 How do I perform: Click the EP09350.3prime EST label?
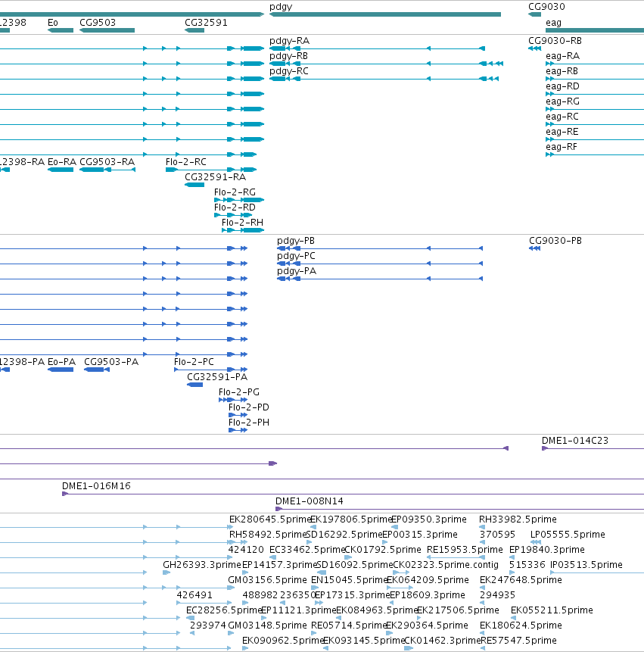429,519
